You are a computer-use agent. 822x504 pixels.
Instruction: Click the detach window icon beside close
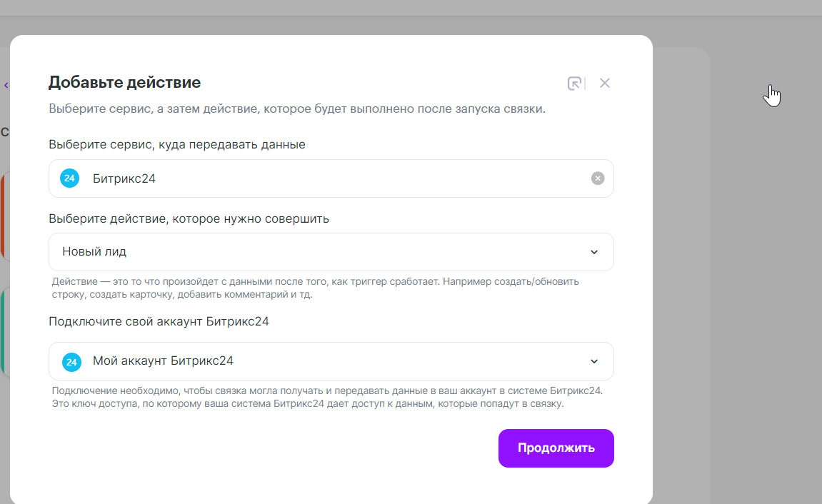pyautogui.click(x=575, y=84)
